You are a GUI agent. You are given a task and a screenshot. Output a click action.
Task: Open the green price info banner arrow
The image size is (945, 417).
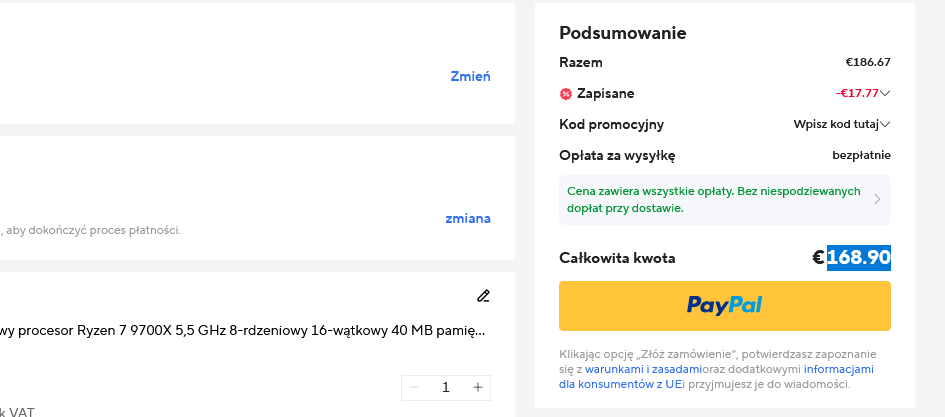(x=877, y=199)
